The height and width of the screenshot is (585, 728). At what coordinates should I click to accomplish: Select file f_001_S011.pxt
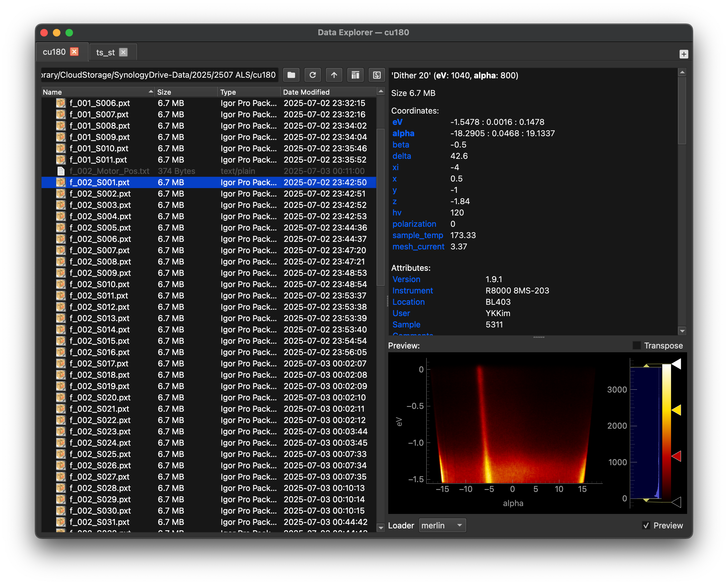tap(209, 160)
